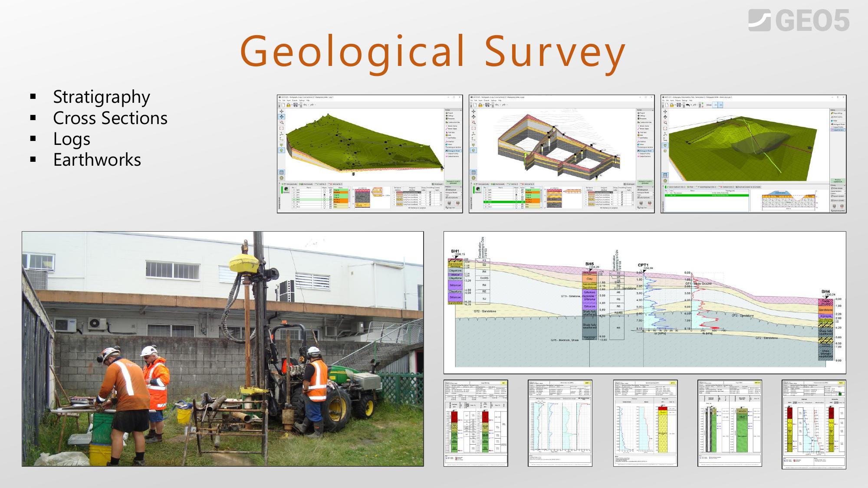
Task: Pick zoom-to-region rectangle tool in left GEO5 window
Action: click(281, 128)
